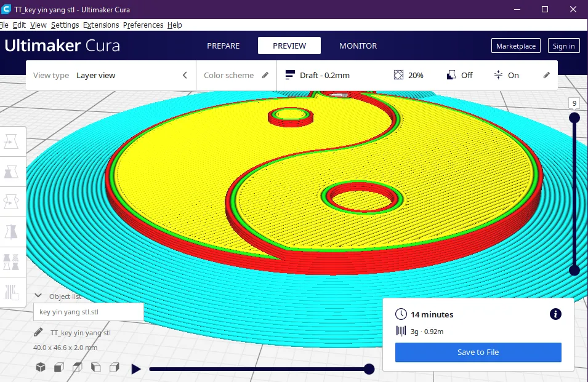
Task: Switch to top view icon
Action: [77, 367]
